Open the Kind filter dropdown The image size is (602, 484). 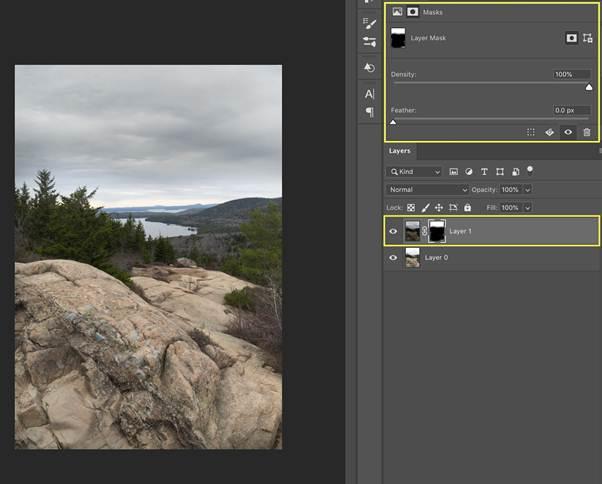point(416,172)
